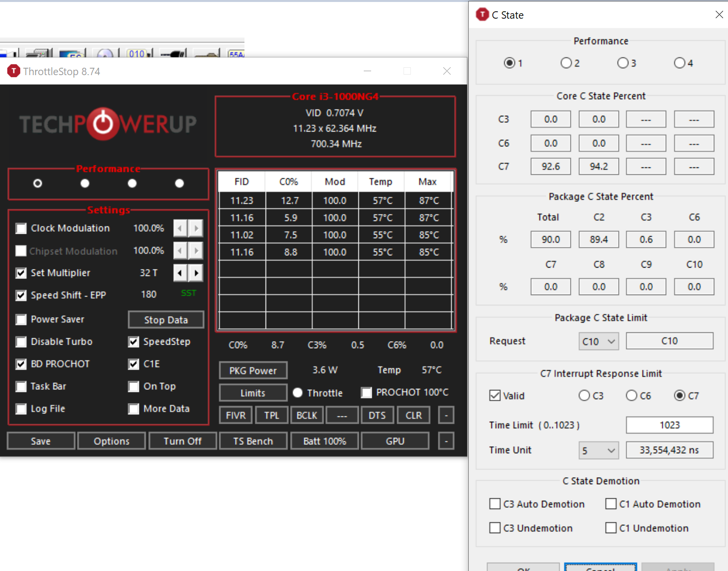Toggle Valid checkbox in C7 Interrupt Limit
Viewport: 728px width, 571px height.
point(495,396)
